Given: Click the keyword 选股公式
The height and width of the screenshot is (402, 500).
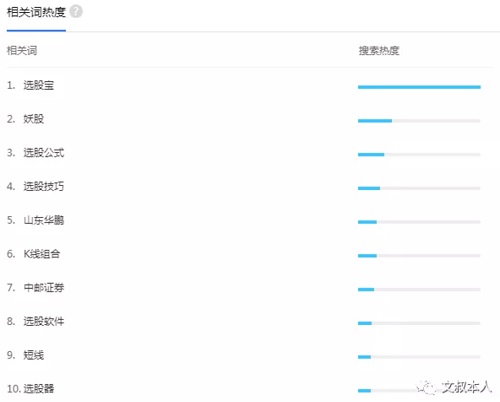Looking at the screenshot, I should point(44,153).
